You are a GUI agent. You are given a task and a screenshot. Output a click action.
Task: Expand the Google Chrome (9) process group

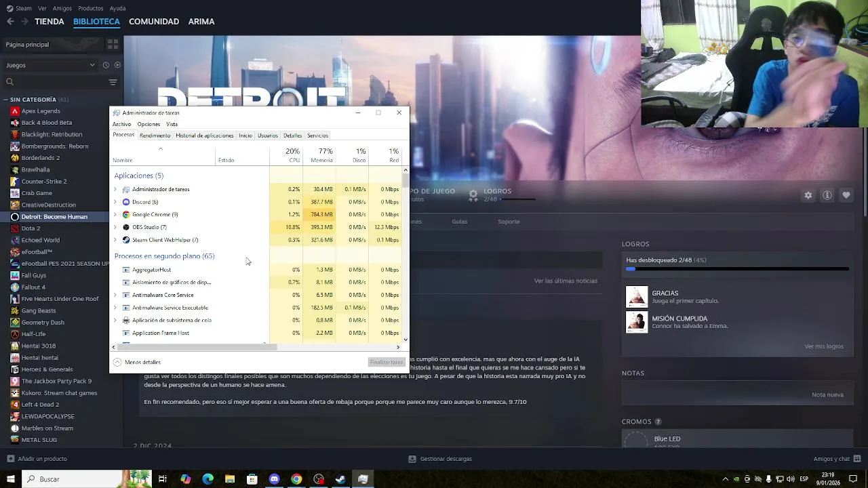[x=115, y=215]
